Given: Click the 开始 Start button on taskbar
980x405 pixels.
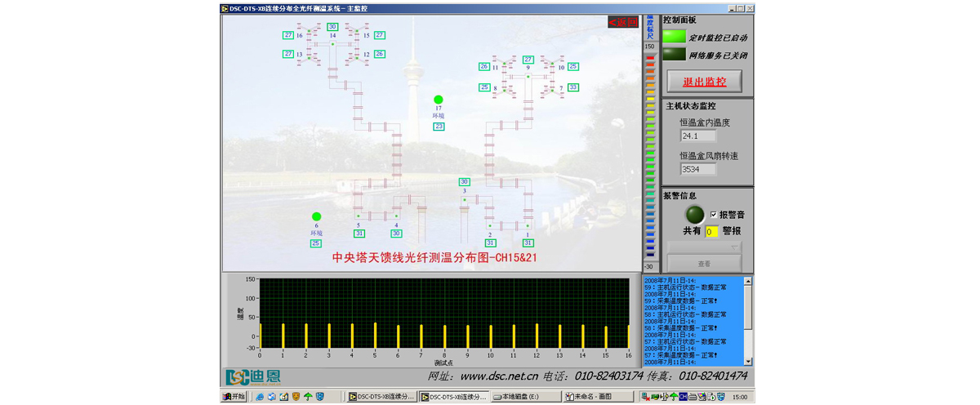Looking at the screenshot, I should pyautogui.click(x=234, y=397).
